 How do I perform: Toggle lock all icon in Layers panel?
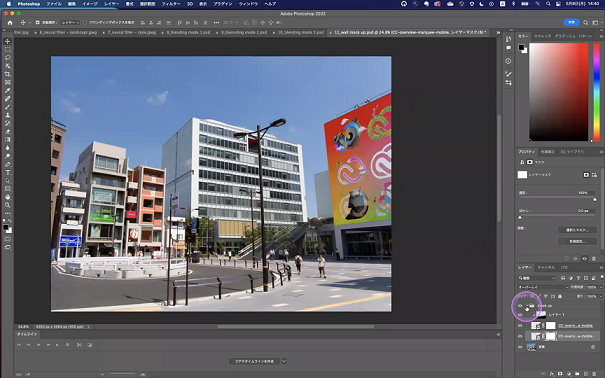(560, 296)
